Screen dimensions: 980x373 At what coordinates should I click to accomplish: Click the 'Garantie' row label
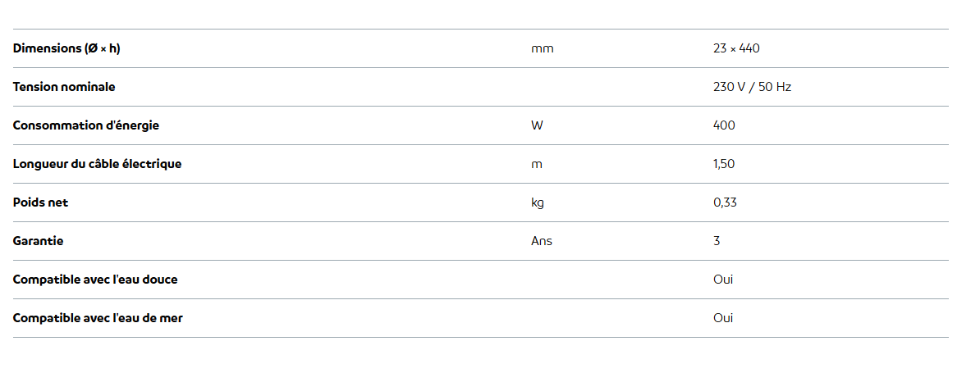[x=38, y=241]
